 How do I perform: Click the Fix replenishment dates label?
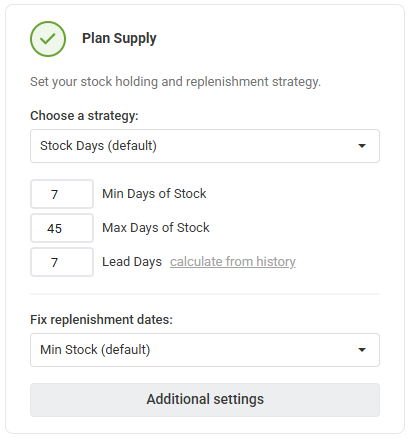[x=102, y=320]
